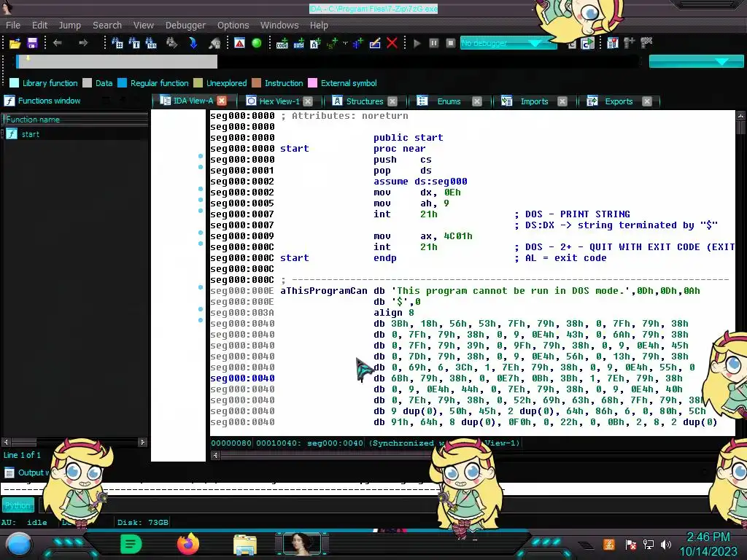Open the 'No debugger' dropdown
This screenshot has width=747, height=560.
point(508,43)
